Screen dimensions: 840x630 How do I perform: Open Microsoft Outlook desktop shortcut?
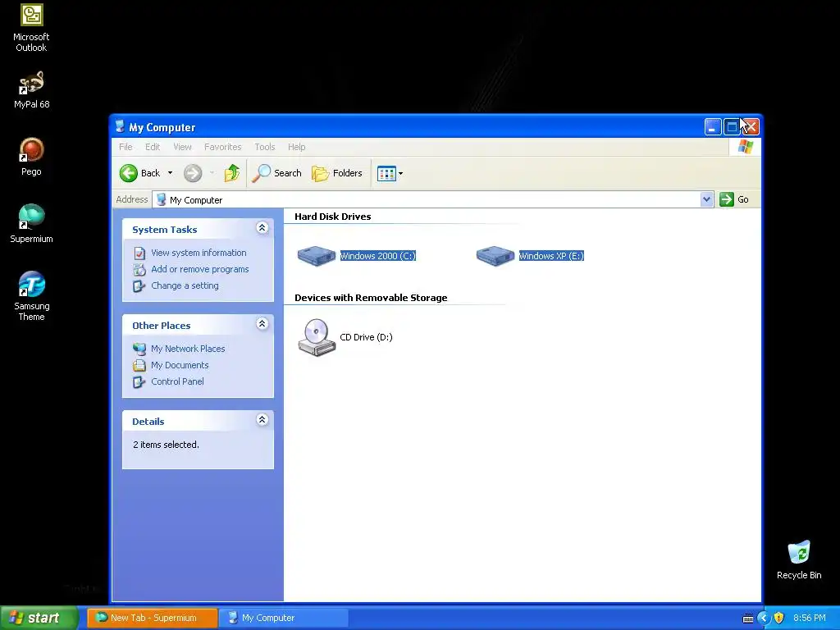(31, 28)
